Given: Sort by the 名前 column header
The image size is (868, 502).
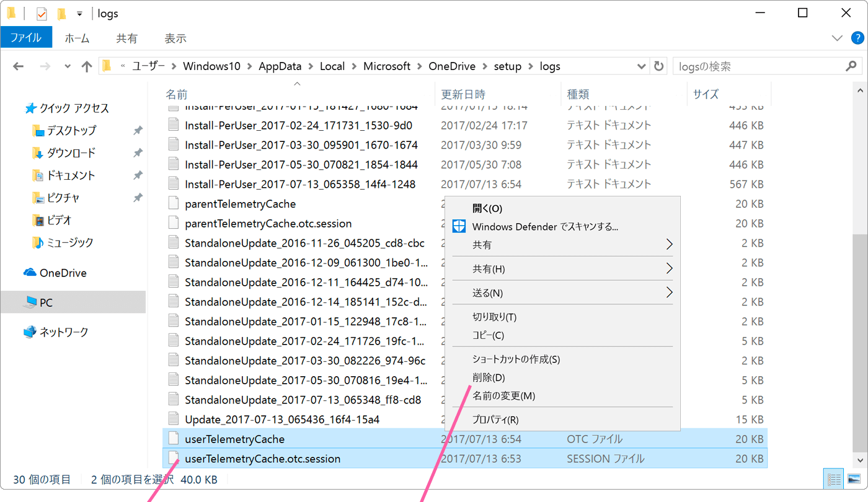Looking at the screenshot, I should (x=176, y=94).
